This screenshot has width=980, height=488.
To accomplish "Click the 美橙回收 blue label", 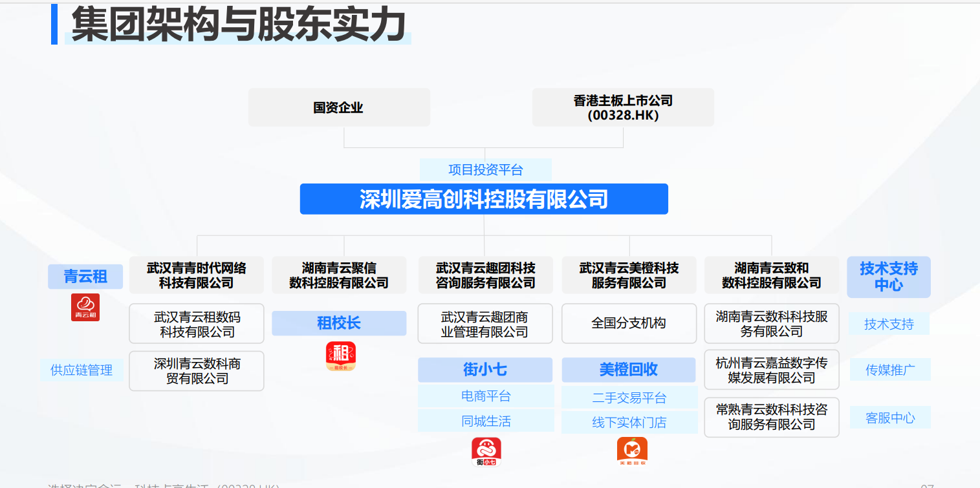I will tap(629, 370).
